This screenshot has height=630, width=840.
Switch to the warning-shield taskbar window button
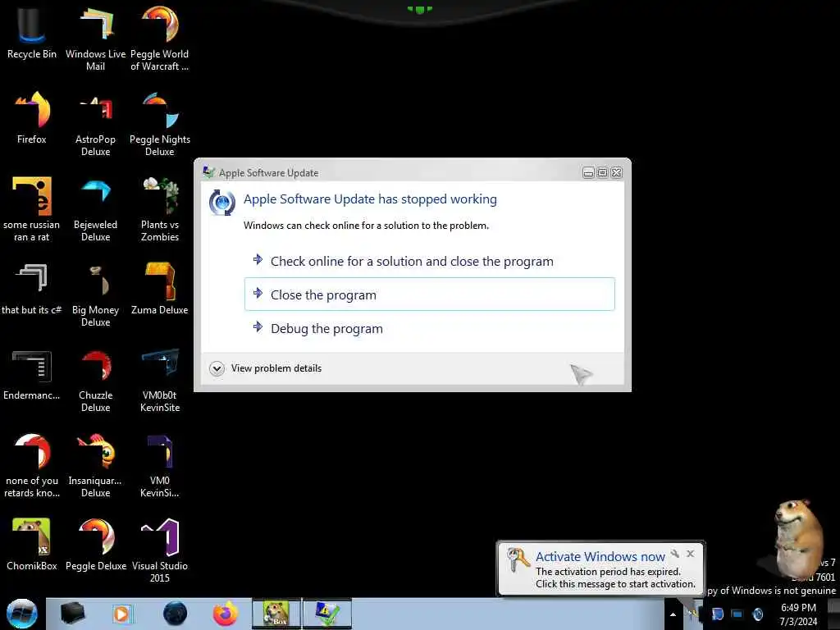coord(327,614)
